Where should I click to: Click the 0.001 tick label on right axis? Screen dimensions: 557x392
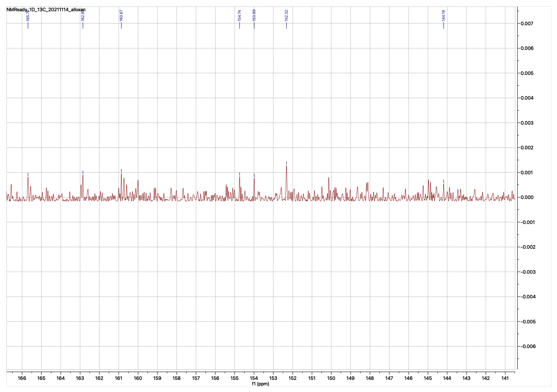pyautogui.click(x=527, y=173)
